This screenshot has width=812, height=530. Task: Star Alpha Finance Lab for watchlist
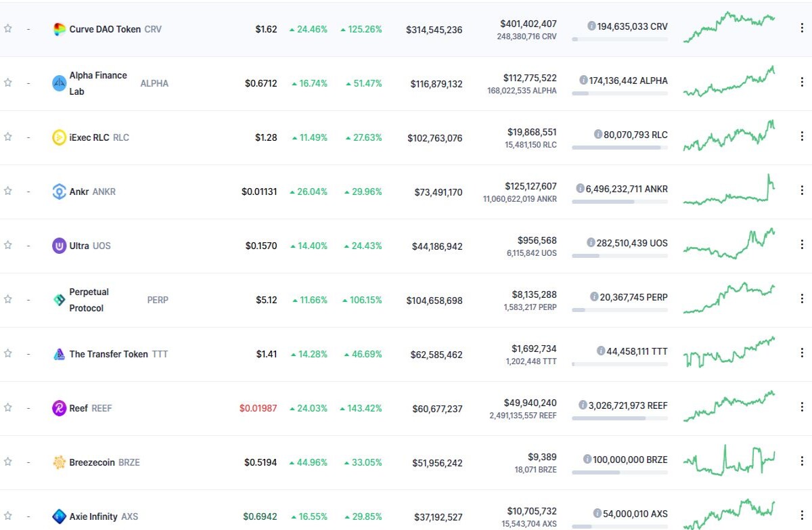pyautogui.click(x=8, y=83)
